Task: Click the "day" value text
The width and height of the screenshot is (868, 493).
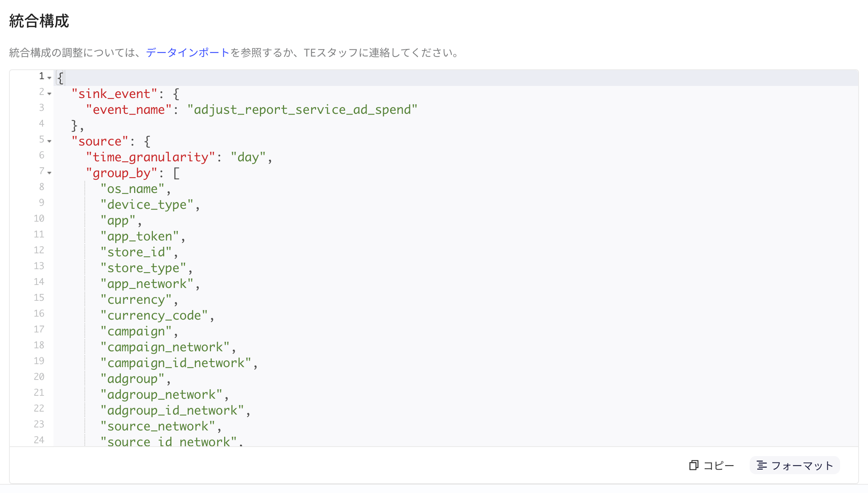Action: pyautogui.click(x=248, y=157)
